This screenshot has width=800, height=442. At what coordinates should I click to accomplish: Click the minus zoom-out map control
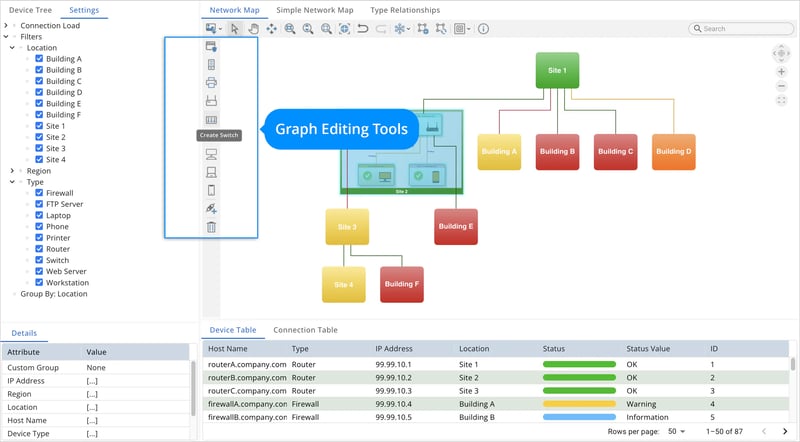(781, 86)
